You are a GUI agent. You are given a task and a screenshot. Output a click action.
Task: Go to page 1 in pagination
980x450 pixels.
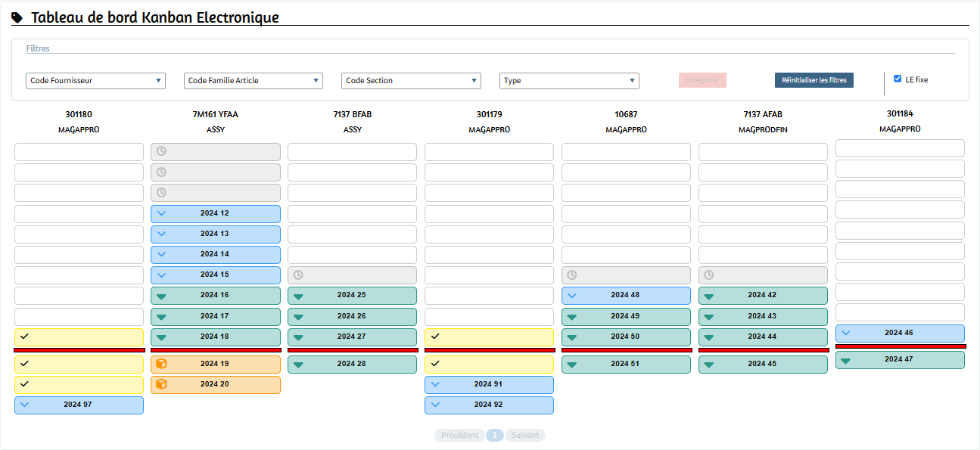click(494, 436)
